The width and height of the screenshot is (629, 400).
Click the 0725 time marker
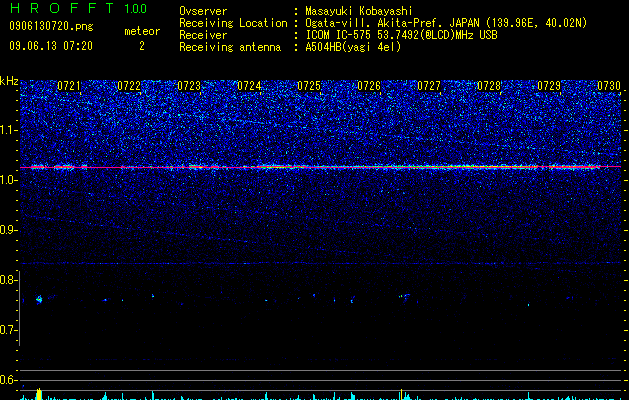[x=309, y=86]
